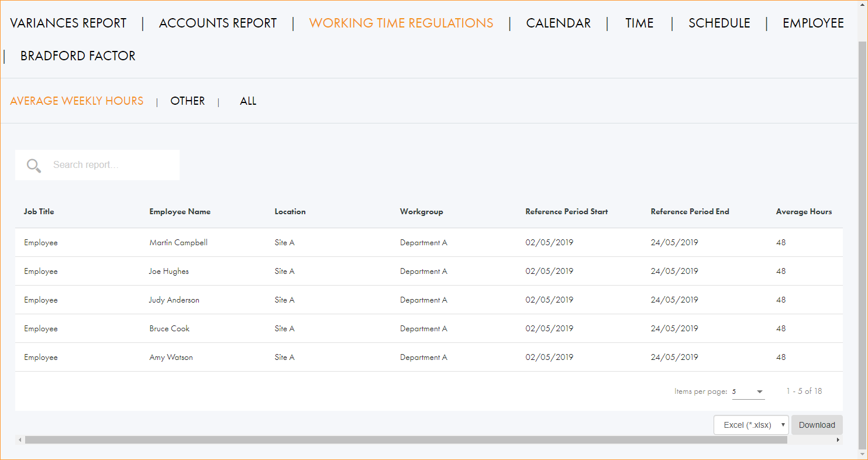This screenshot has height=460, width=868.
Task: Sort by the Average Hours column header
Action: (x=804, y=212)
